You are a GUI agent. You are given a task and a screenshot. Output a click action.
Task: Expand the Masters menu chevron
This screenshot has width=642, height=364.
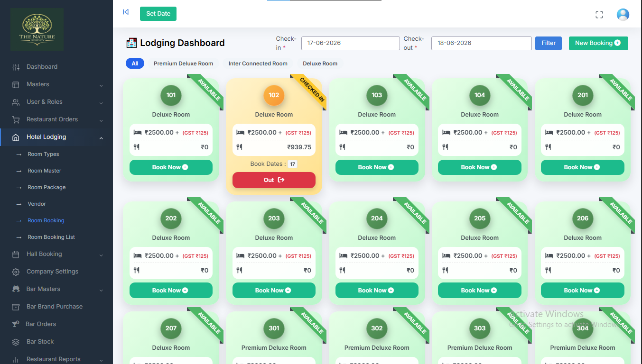coord(101,85)
